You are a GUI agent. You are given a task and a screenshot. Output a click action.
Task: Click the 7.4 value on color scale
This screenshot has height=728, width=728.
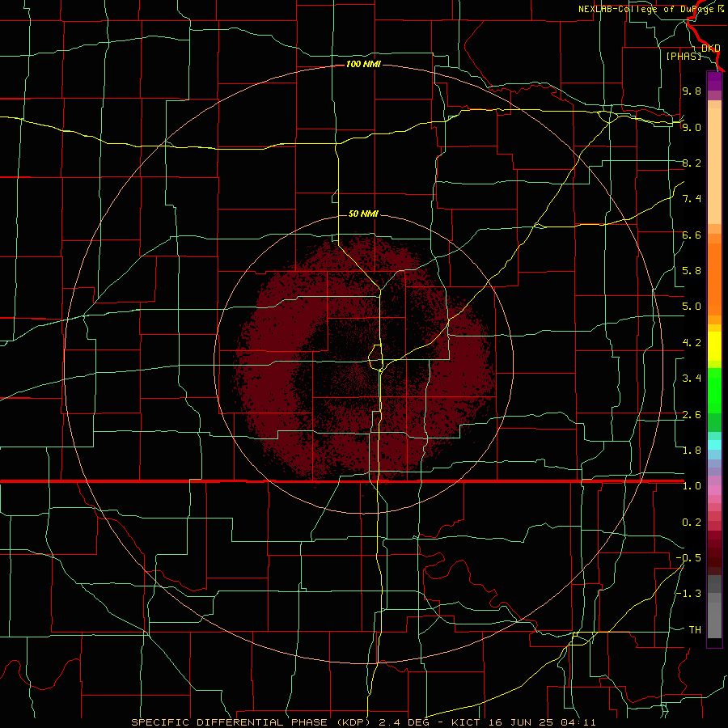(692, 199)
